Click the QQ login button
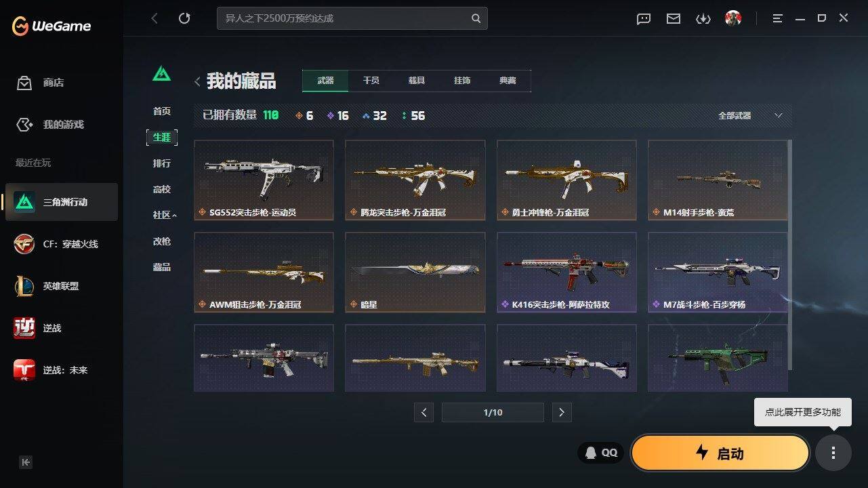The image size is (868, 488). click(601, 453)
